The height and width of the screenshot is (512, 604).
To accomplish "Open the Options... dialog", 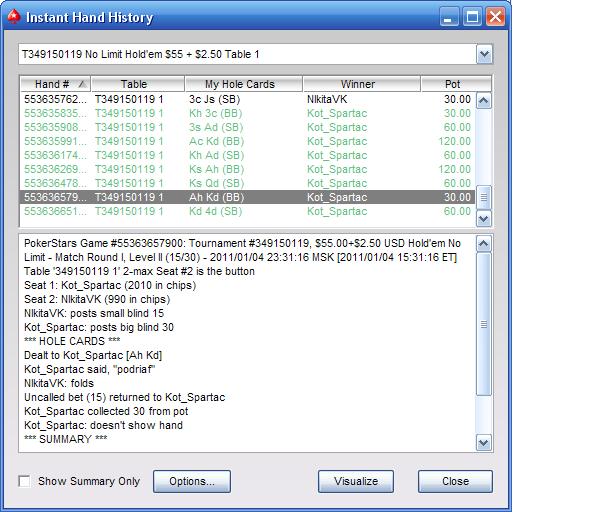I will tap(192, 481).
